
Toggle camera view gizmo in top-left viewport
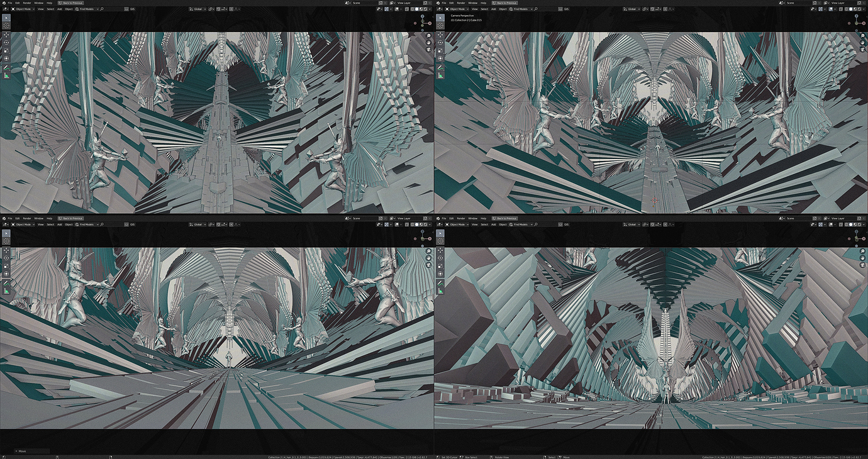429,50
